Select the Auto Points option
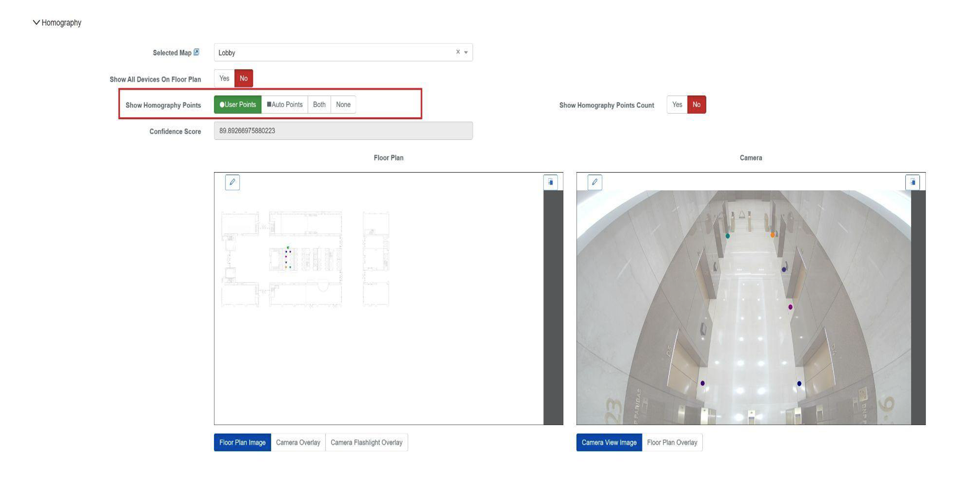 coord(284,105)
